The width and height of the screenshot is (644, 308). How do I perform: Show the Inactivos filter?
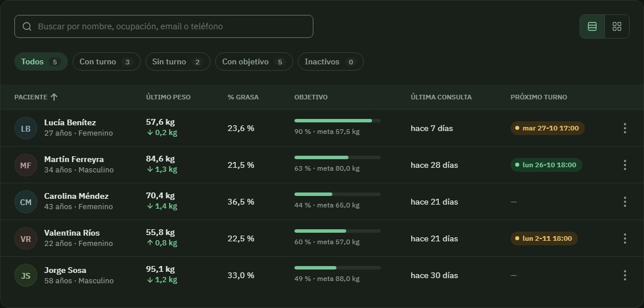331,61
